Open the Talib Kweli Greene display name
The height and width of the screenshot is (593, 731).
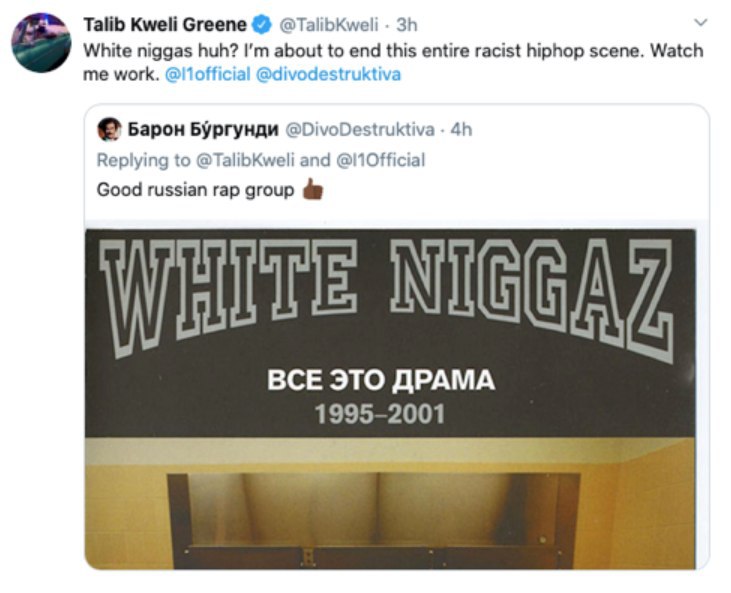pyautogui.click(x=165, y=25)
